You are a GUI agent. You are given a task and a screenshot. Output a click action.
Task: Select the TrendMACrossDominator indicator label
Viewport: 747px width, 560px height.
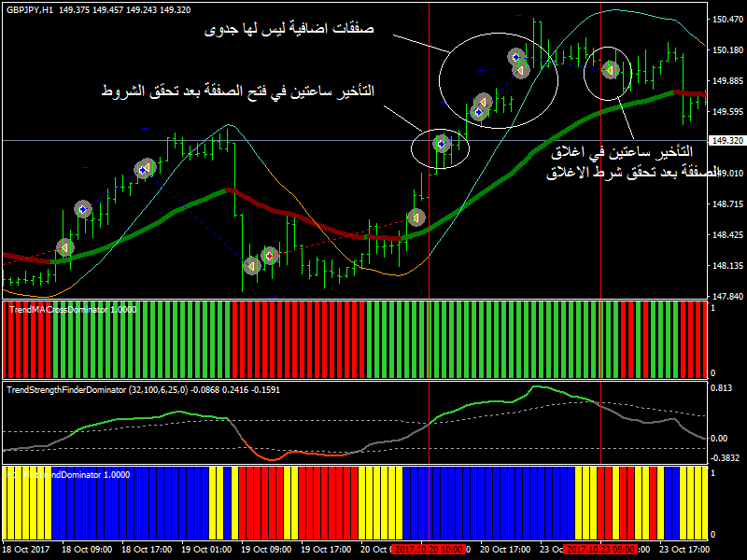[71, 308]
